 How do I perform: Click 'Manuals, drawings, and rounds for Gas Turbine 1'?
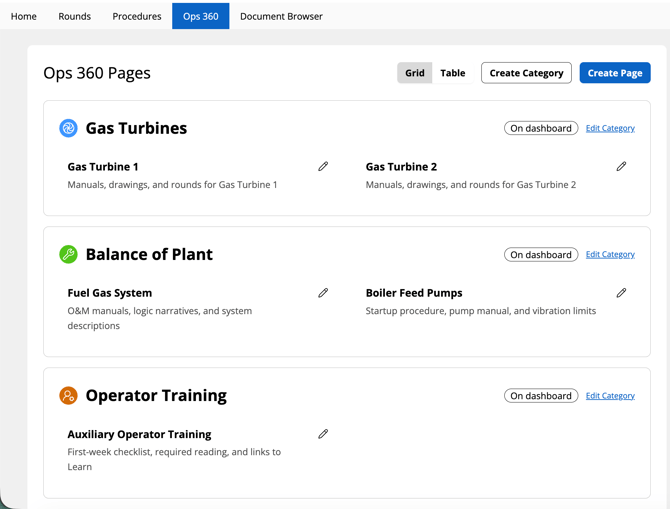(172, 185)
